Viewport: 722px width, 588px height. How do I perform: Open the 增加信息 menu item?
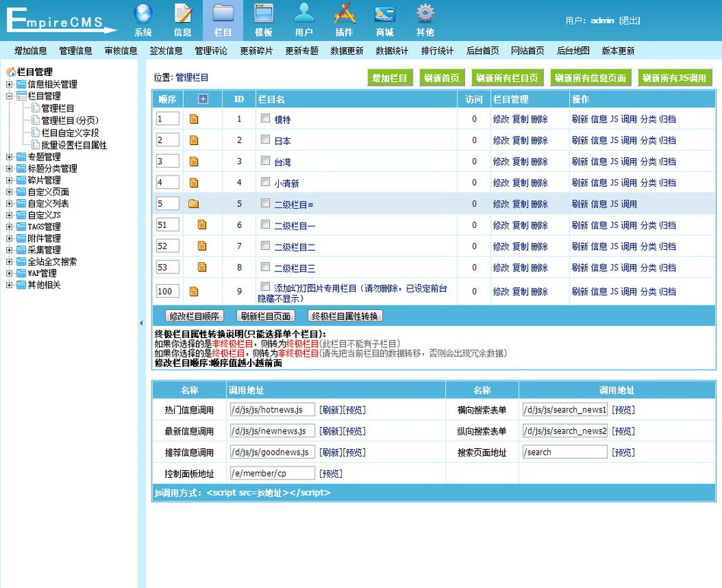click(30, 51)
